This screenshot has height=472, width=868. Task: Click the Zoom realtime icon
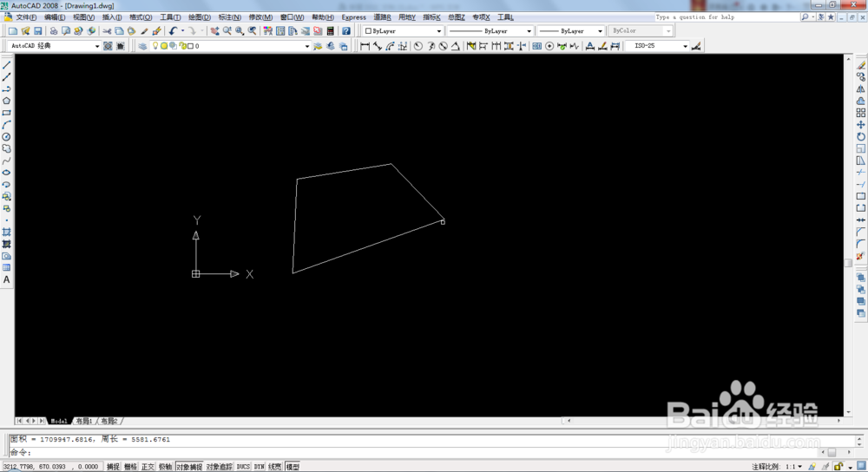tap(227, 31)
